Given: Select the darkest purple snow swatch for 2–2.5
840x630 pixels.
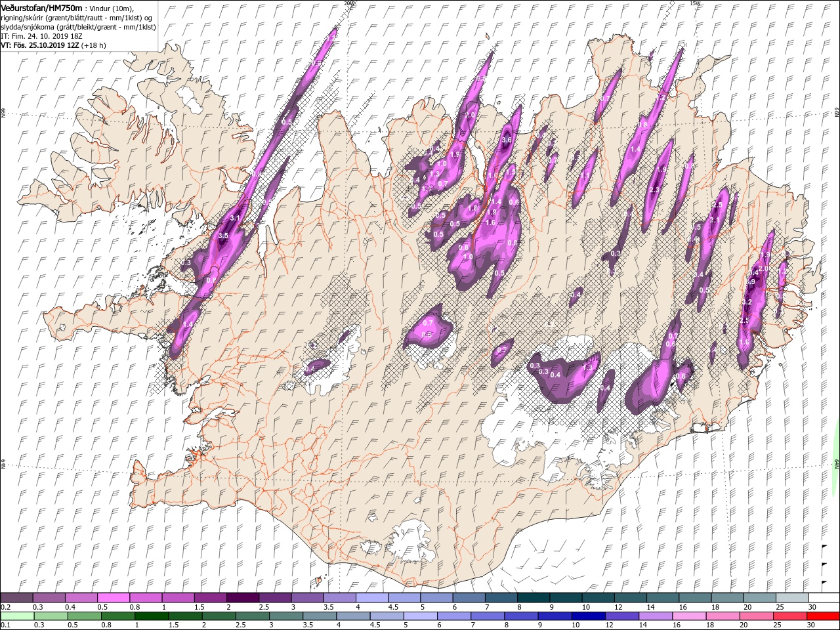Looking at the screenshot, I should 242,598.
